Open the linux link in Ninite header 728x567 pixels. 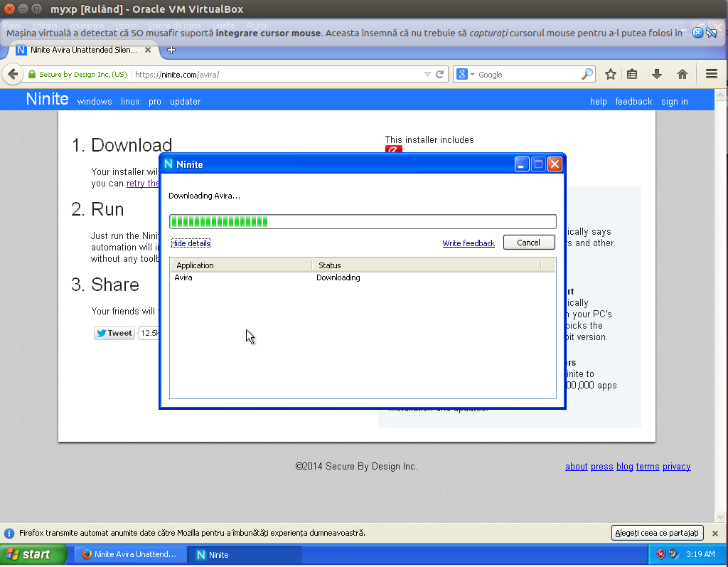[x=130, y=101]
